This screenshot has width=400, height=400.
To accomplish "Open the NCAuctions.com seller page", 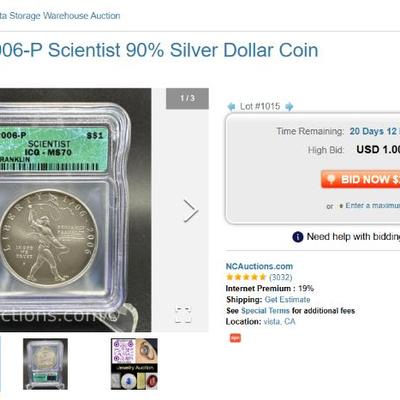I will click(x=259, y=266).
